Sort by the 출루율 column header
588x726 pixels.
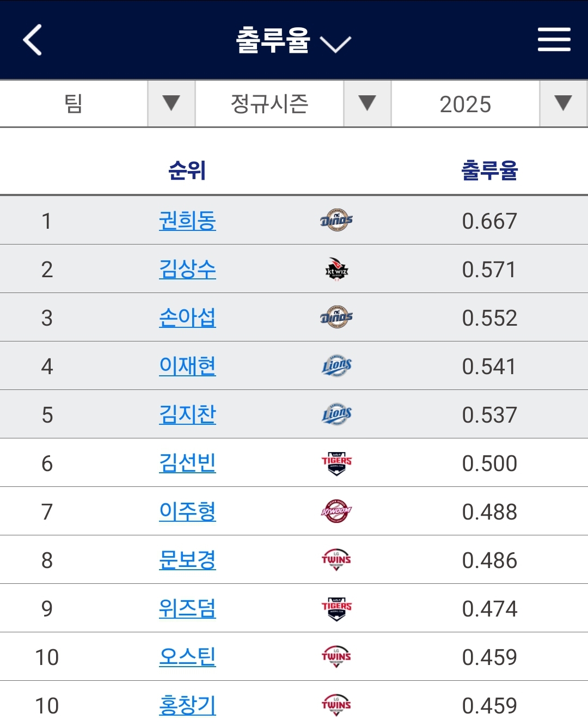tap(489, 170)
